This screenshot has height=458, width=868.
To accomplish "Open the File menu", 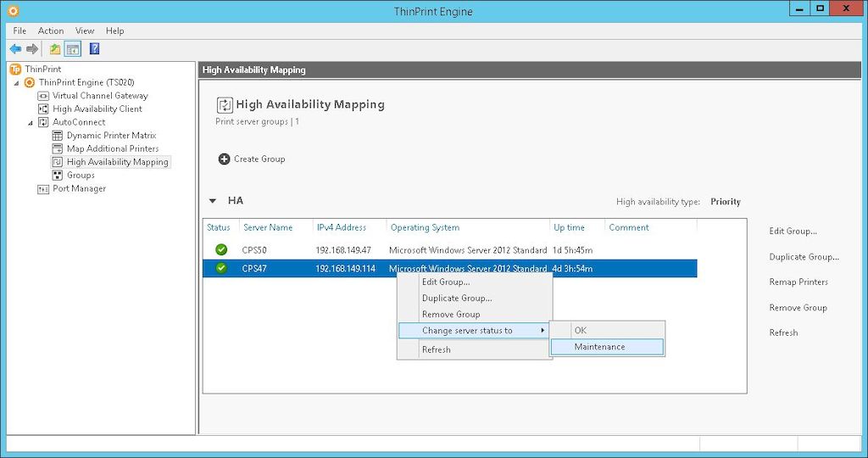I will point(19,31).
